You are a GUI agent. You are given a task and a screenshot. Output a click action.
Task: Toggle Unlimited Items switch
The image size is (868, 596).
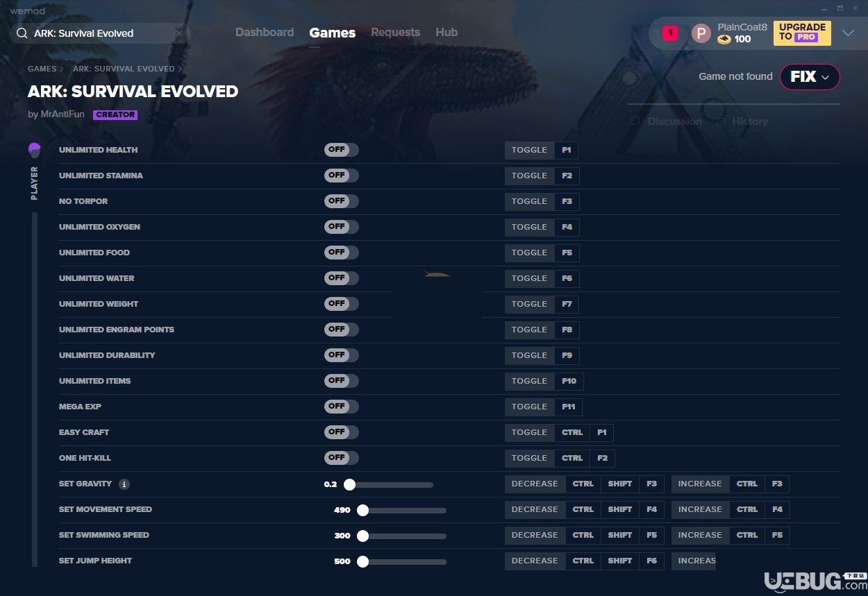(x=341, y=381)
